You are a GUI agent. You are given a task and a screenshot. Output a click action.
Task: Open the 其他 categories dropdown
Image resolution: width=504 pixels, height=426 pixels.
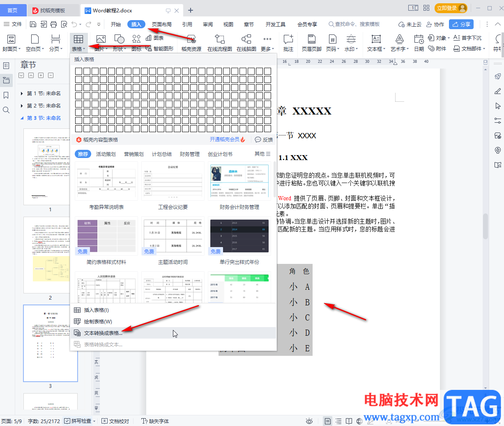pos(262,154)
